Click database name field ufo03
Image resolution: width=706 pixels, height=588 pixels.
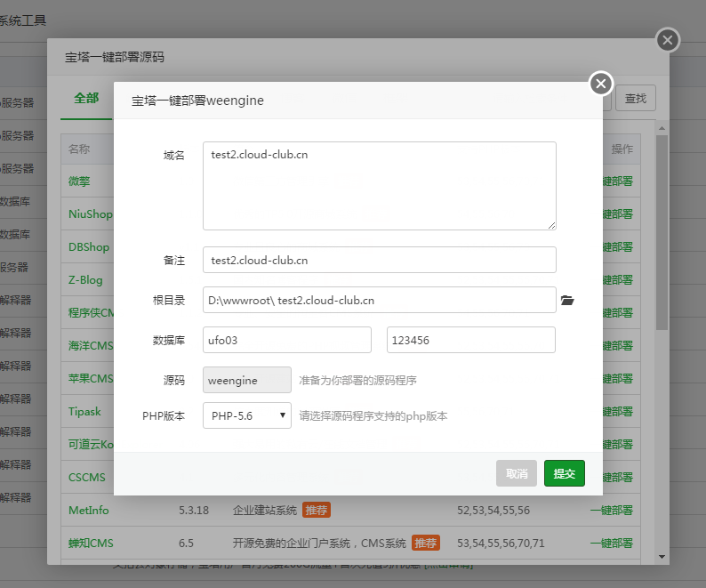(x=287, y=340)
